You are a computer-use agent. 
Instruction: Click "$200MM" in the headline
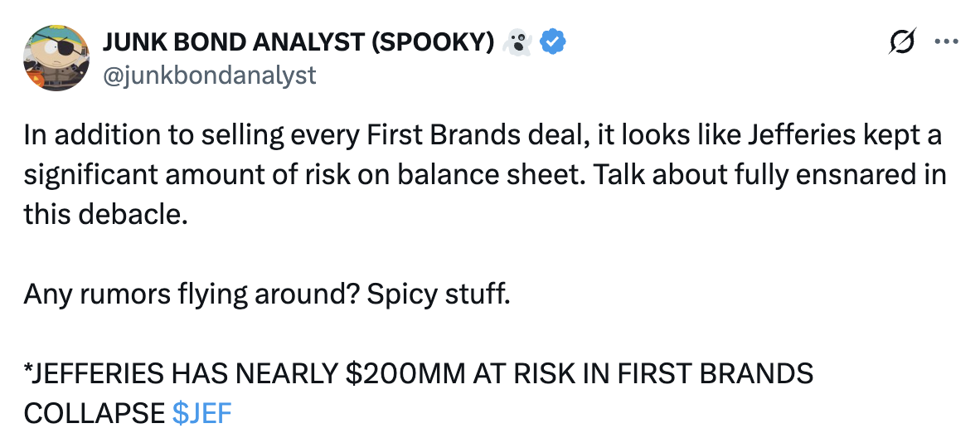point(402,374)
